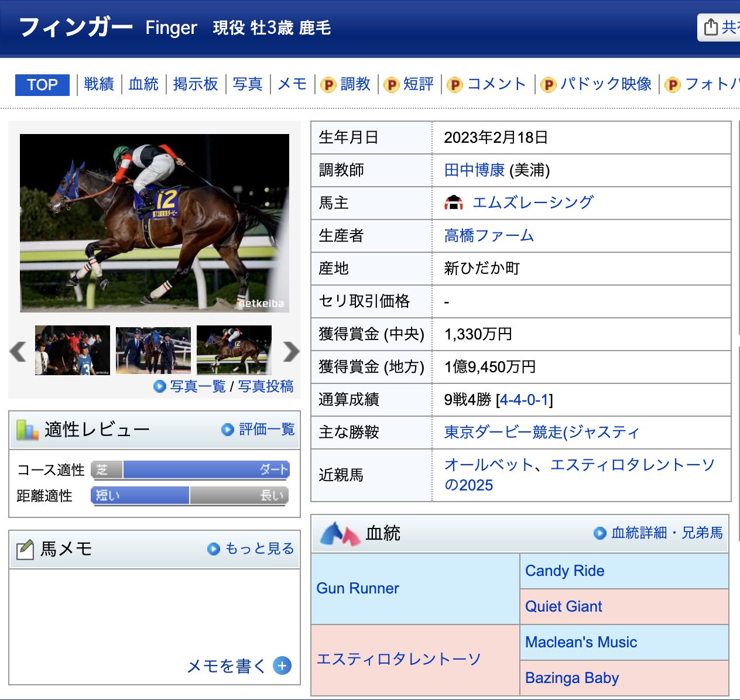Open owner エムズレーシング link
Viewport: 740px width, 700px height.
[533, 203]
